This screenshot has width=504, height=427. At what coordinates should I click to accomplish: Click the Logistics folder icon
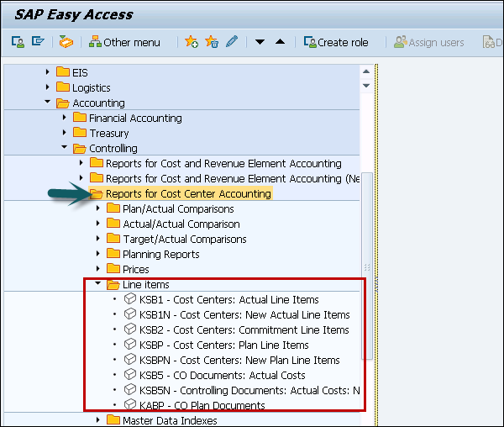(x=63, y=87)
